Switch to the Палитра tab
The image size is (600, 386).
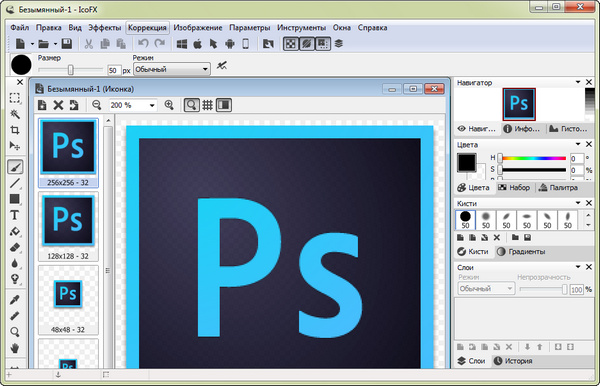[x=558, y=188]
